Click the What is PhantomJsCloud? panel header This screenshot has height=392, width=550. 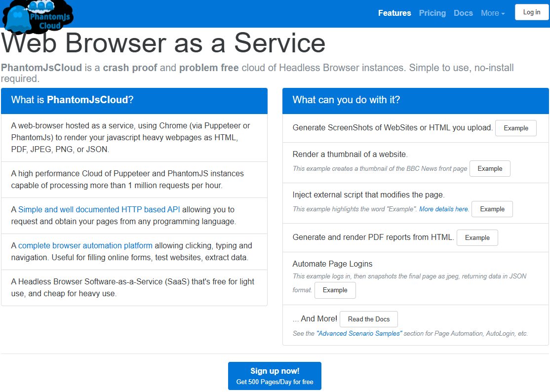[134, 100]
